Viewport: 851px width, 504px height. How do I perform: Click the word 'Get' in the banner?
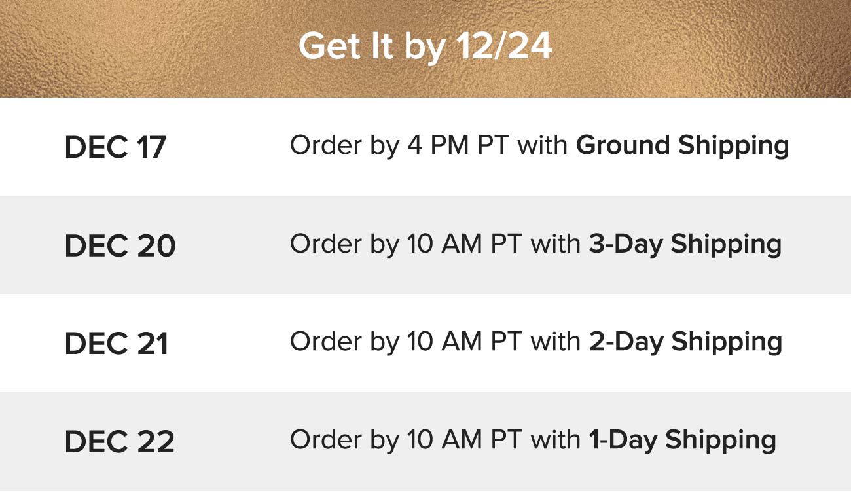(x=327, y=47)
